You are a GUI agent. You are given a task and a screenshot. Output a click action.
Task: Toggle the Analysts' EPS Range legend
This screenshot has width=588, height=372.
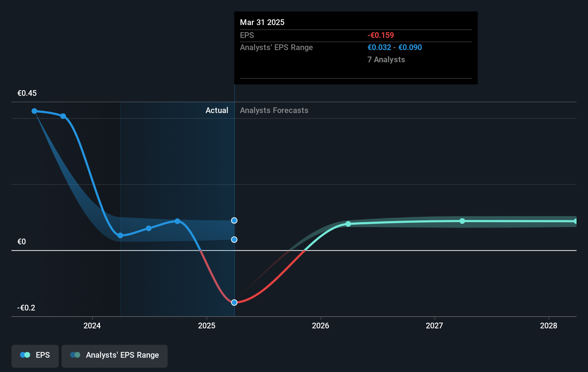point(115,356)
